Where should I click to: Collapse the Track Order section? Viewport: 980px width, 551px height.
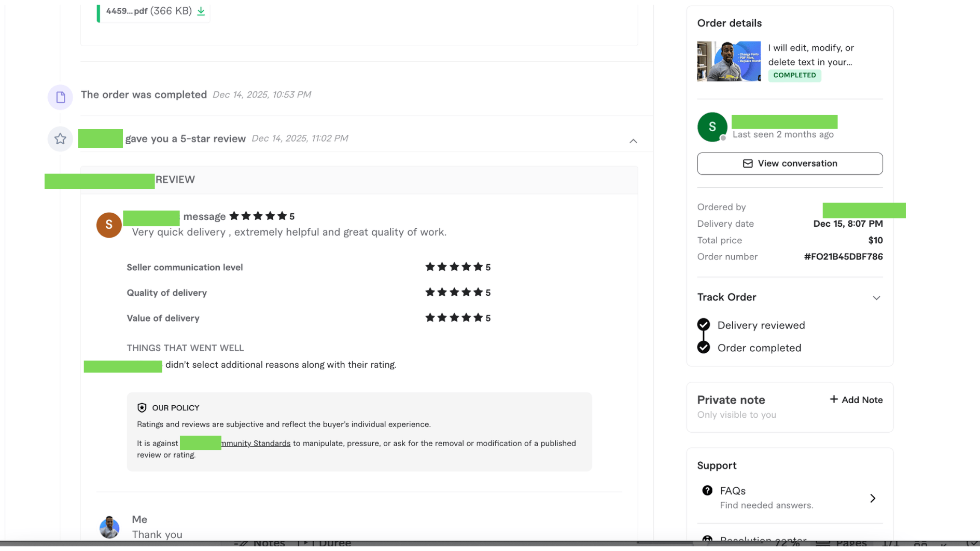pos(876,298)
